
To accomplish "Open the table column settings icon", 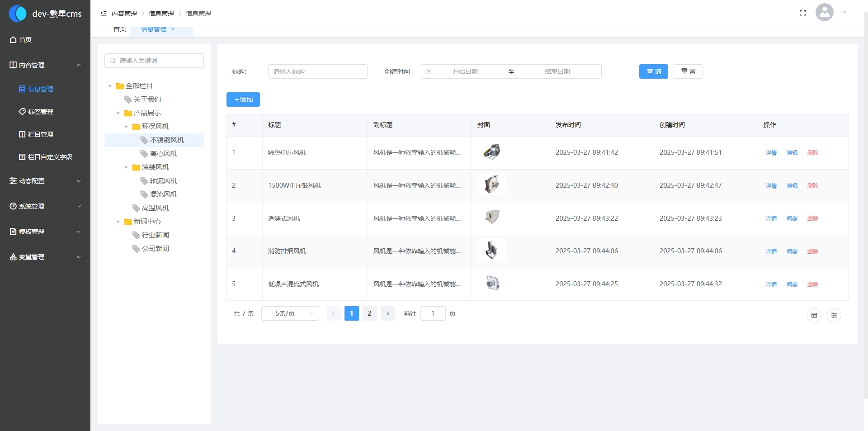I will [834, 315].
